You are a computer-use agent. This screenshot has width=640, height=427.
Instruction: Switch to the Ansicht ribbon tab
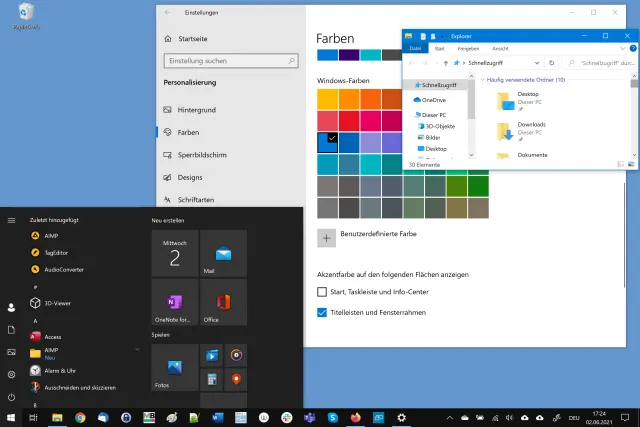click(500, 48)
